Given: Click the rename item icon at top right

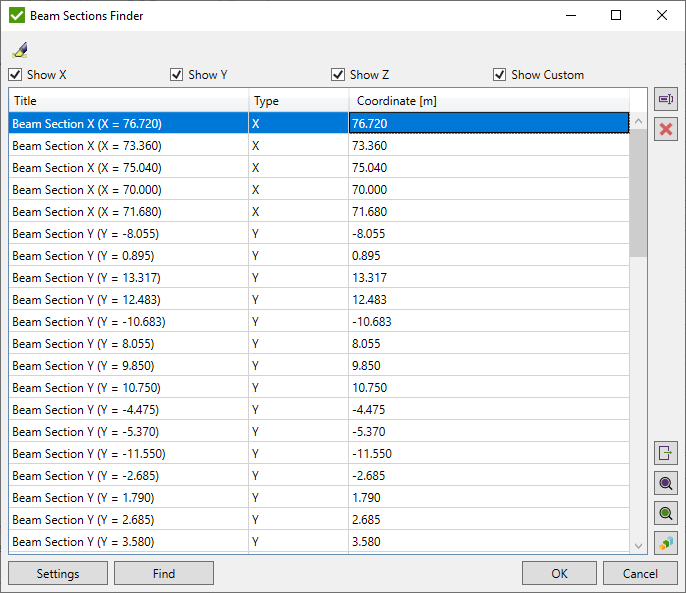Looking at the screenshot, I should coord(666,99).
